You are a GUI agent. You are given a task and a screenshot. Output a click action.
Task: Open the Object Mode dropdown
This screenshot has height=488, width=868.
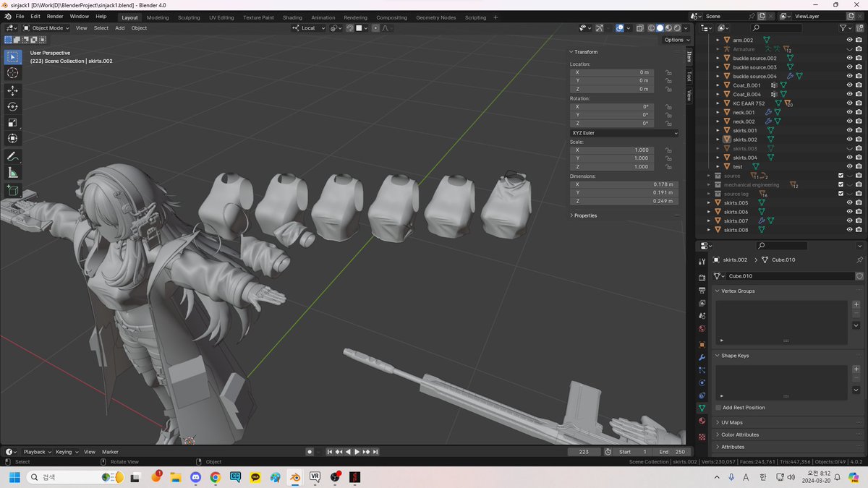coord(46,28)
